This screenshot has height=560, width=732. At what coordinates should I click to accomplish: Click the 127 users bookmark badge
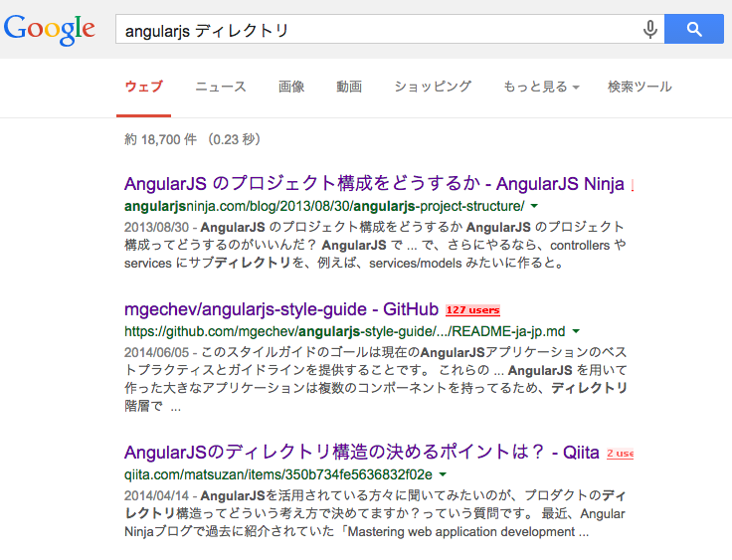(472, 309)
